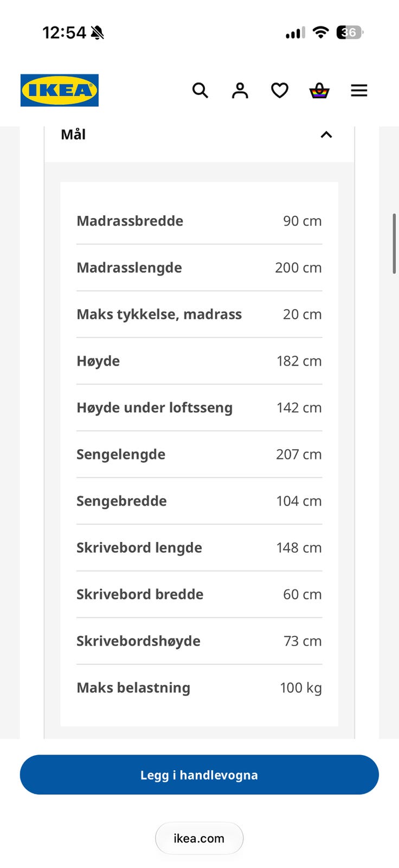
Task: Open the search magnifier icon
Action: click(x=200, y=90)
